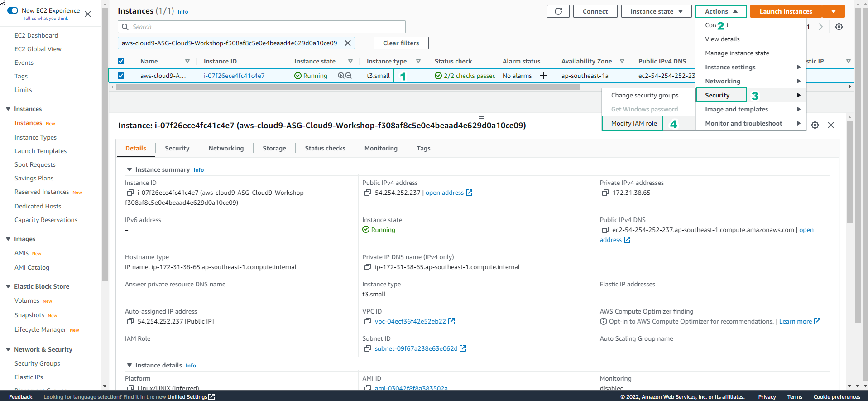Click the search magnifier icon

tap(125, 27)
